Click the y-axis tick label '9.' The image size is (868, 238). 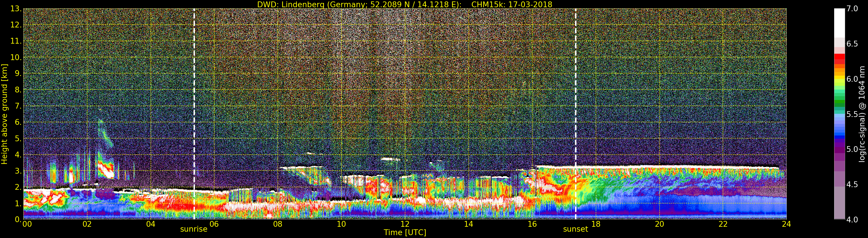pos(18,73)
